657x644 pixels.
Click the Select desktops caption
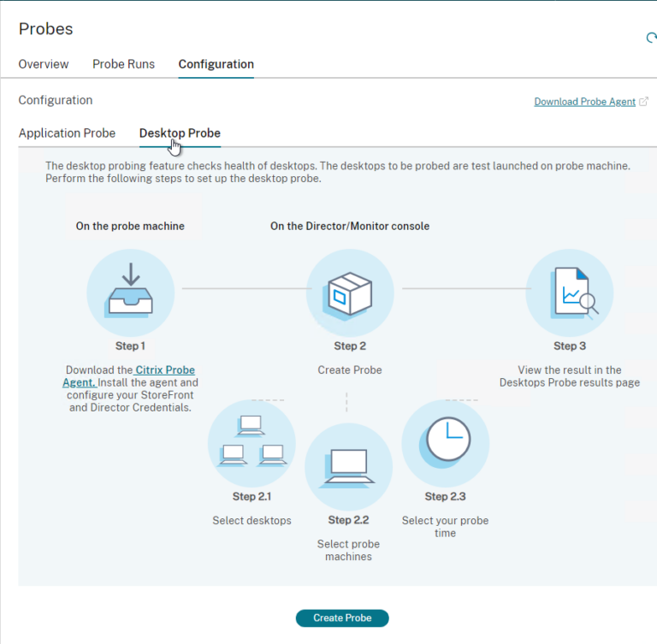252,521
